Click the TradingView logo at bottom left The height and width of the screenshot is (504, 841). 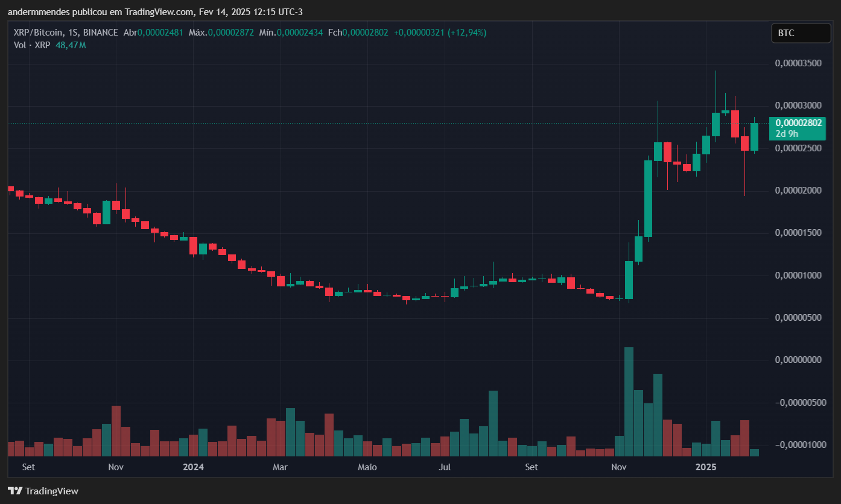43,491
